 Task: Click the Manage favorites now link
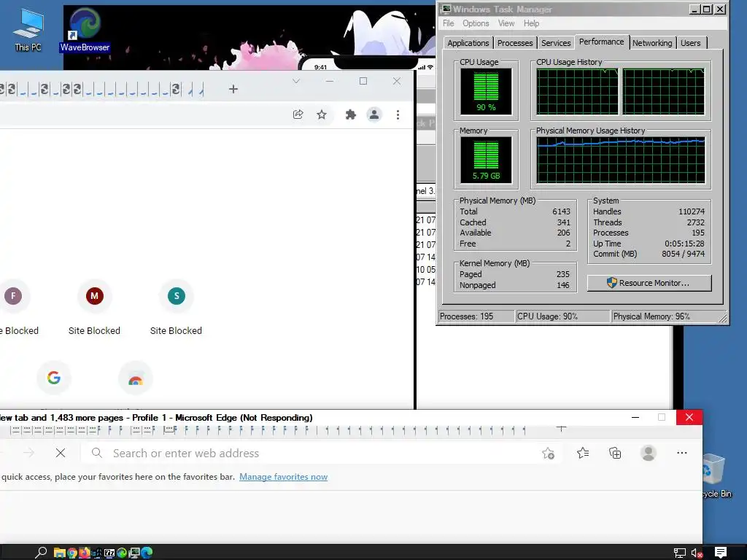[284, 477]
